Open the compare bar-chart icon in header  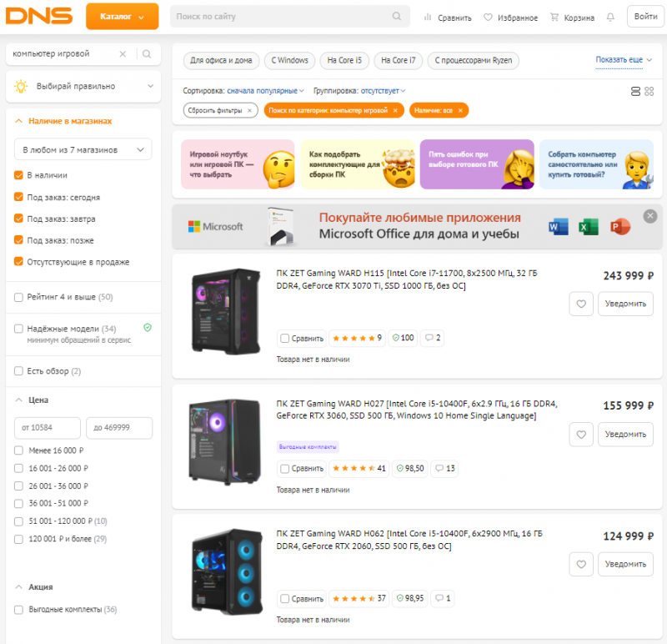click(x=428, y=17)
